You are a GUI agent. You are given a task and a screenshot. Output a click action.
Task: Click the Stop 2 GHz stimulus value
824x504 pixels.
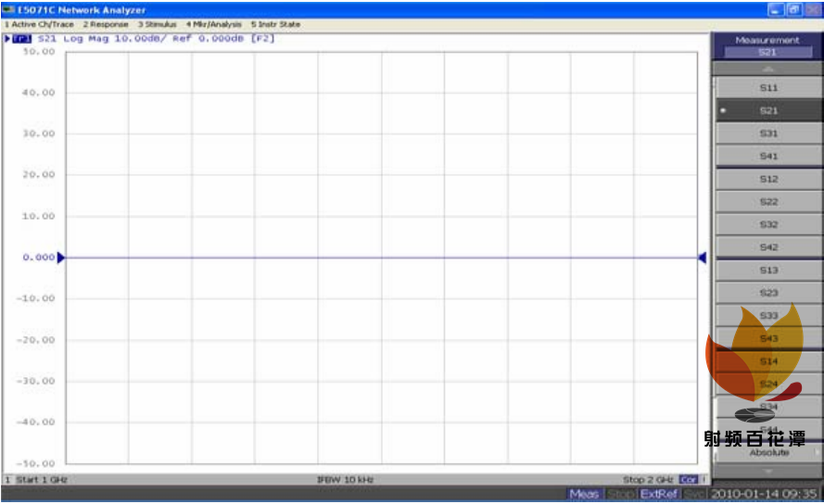coord(647,479)
